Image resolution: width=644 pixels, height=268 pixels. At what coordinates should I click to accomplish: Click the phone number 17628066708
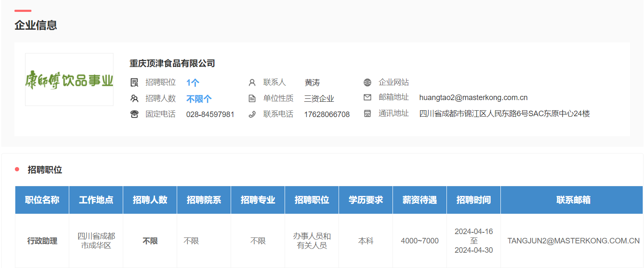coord(327,114)
